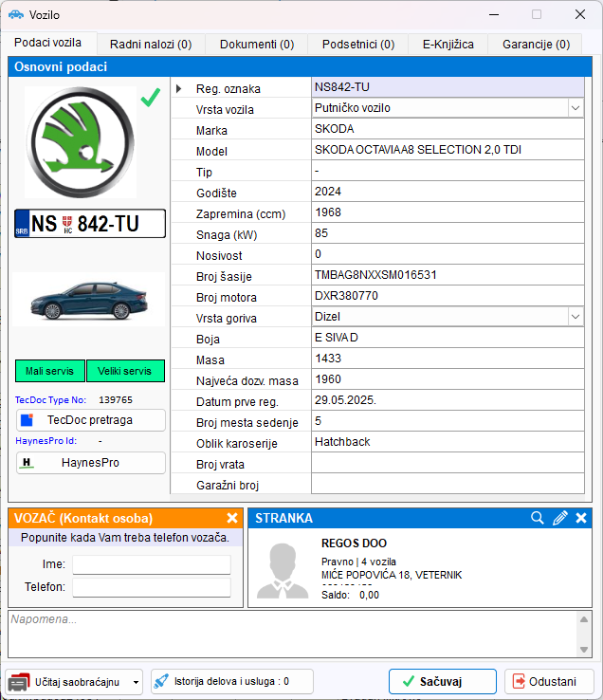This screenshot has width=603, height=700.
Task: Click the Marka field SKODA
Action: click(448, 129)
